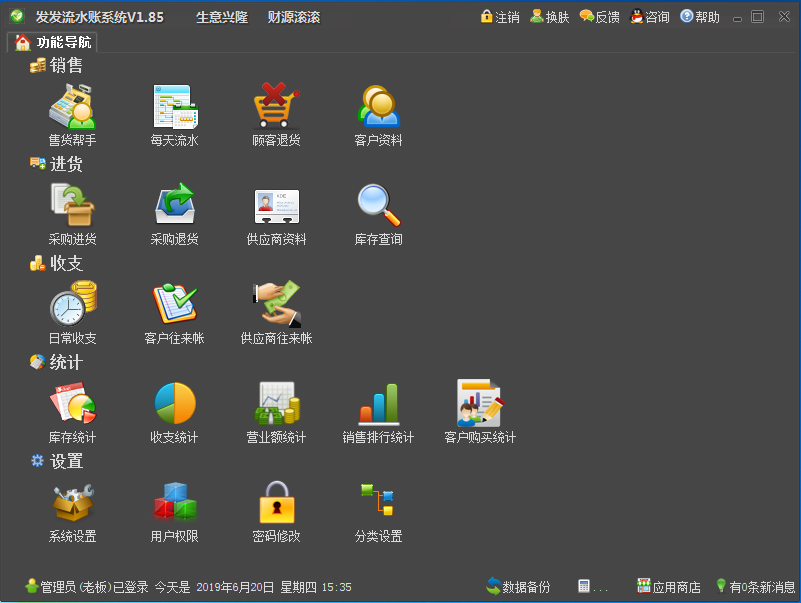This screenshot has height=603, width=801.
Task: View the 营业额统计 revenue icon
Action: coord(276,403)
